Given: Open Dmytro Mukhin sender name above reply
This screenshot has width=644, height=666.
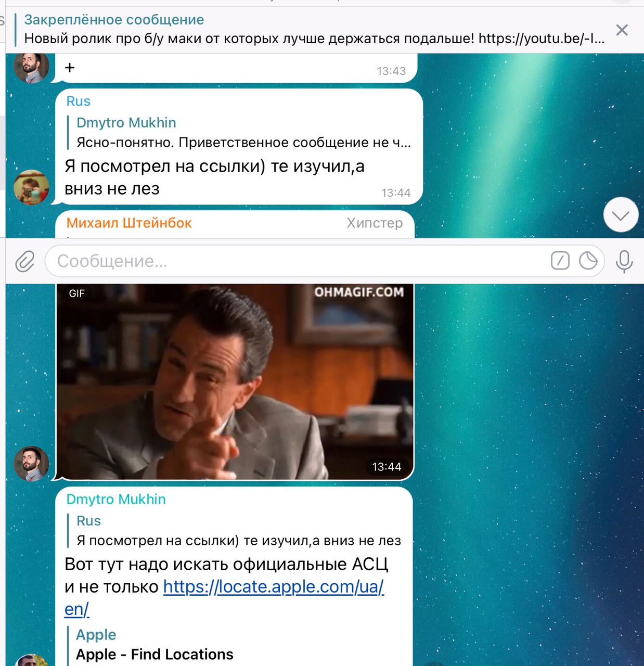Looking at the screenshot, I should tap(116, 499).
